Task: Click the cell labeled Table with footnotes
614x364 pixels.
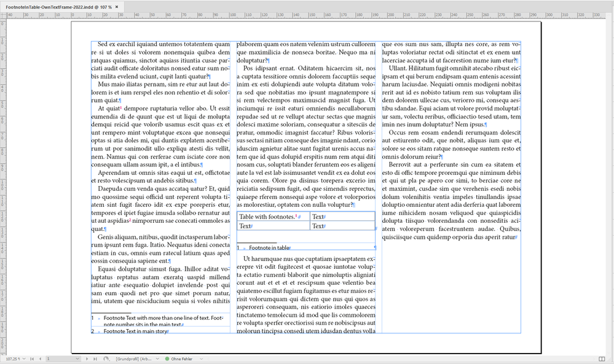Action: [x=269, y=216]
